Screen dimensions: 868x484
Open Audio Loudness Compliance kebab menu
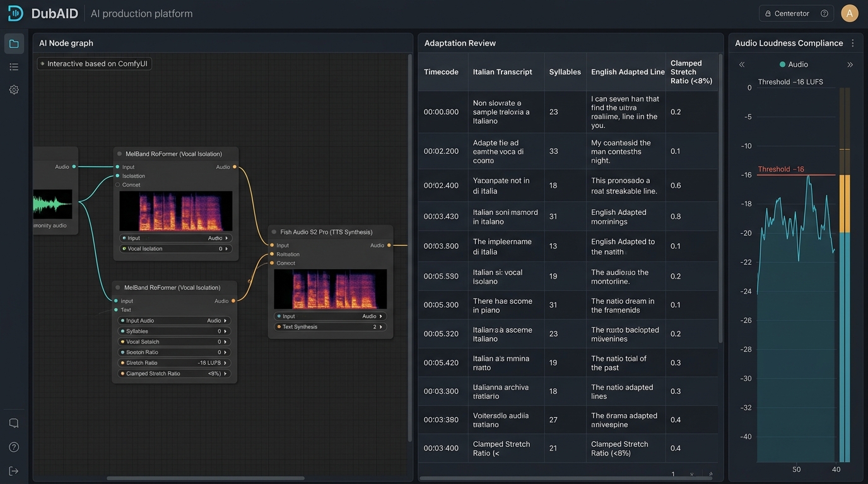point(853,43)
